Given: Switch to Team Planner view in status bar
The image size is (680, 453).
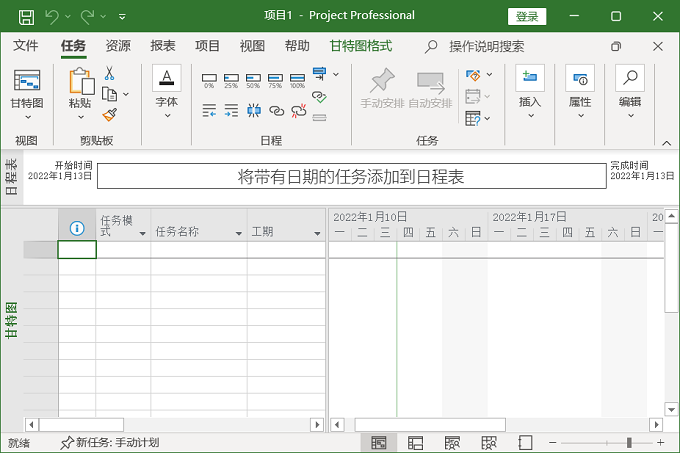Looking at the screenshot, I should (452, 443).
